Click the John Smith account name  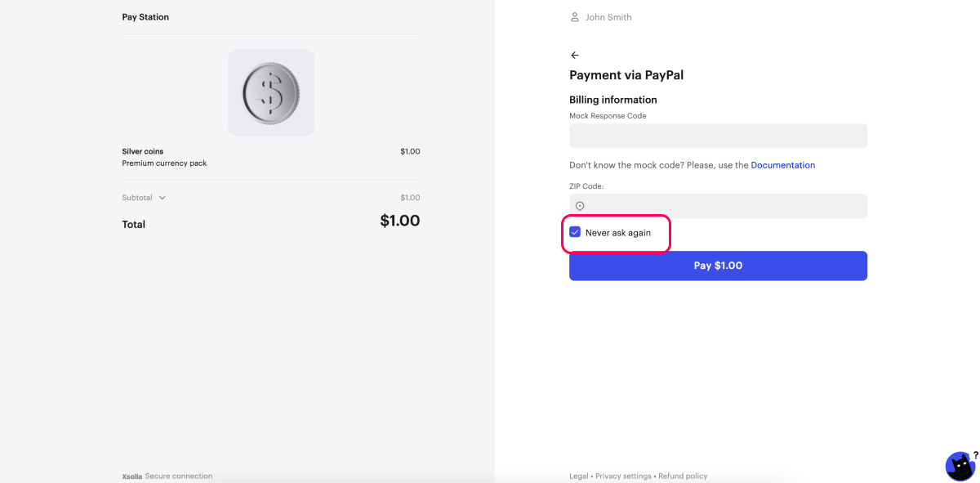coord(608,17)
